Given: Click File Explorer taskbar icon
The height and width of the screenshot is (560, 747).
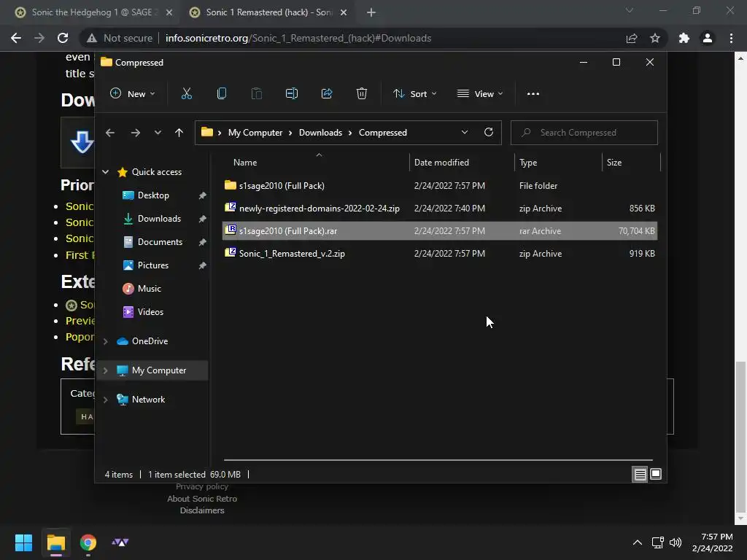Looking at the screenshot, I should coord(55,542).
